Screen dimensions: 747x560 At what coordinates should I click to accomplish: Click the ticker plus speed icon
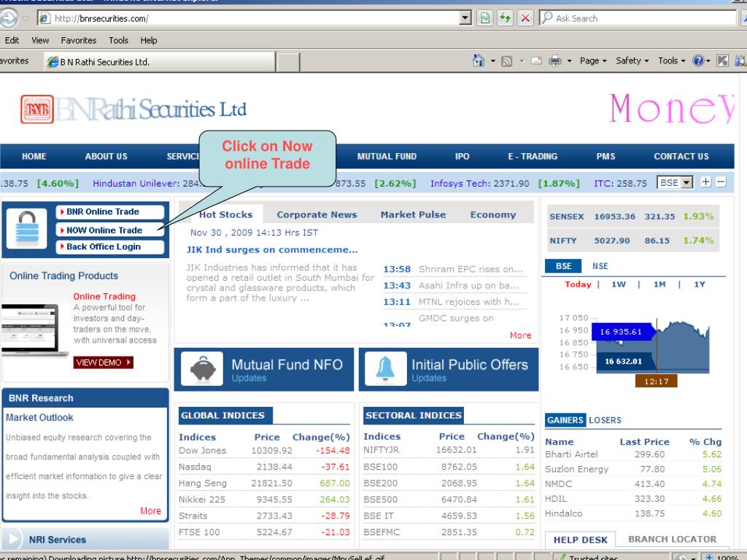pos(706,182)
